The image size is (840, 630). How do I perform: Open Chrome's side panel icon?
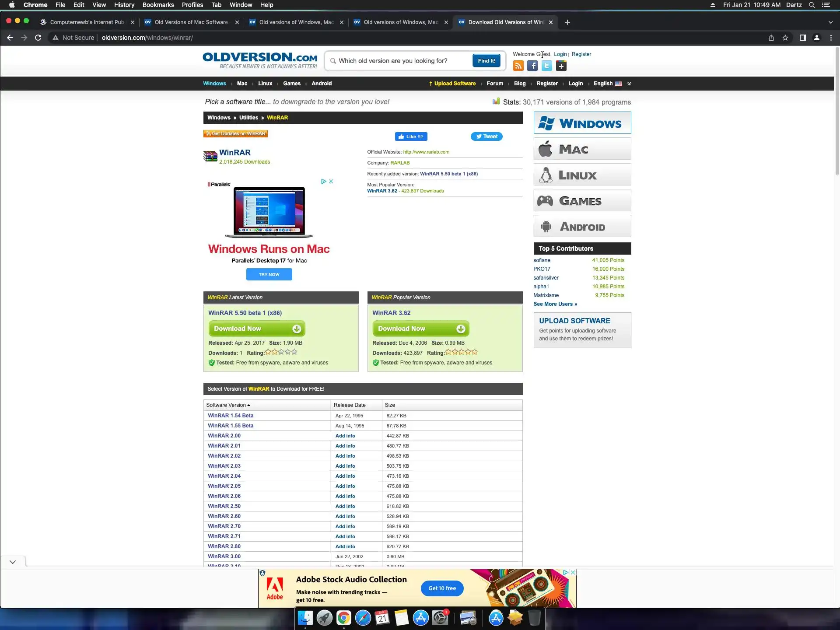[x=802, y=38]
